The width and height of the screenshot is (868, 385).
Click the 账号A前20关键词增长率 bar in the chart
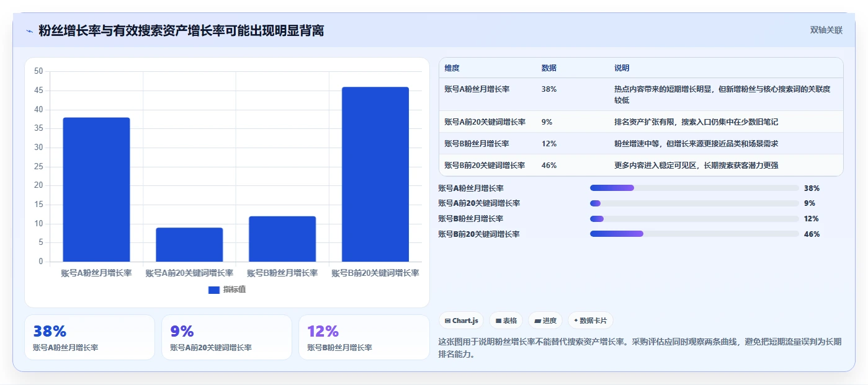coord(189,245)
